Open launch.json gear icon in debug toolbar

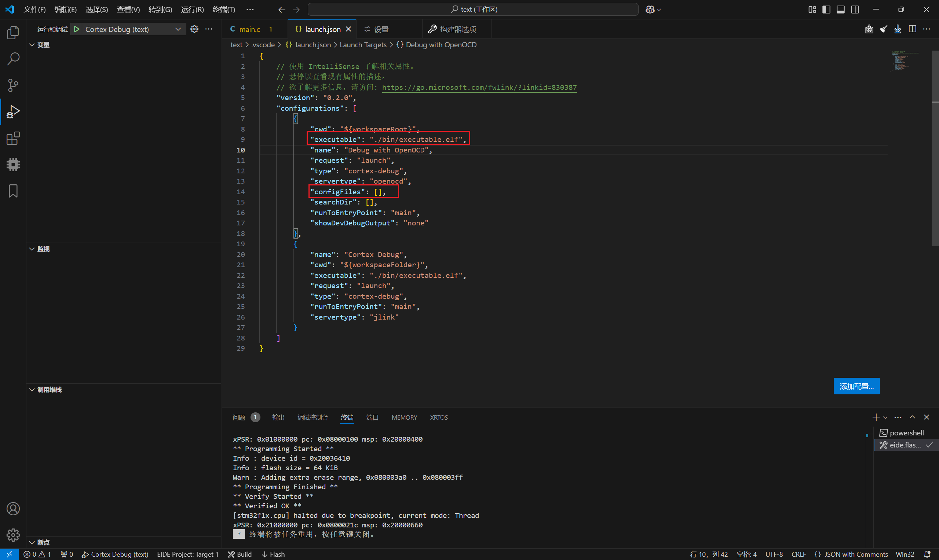click(194, 29)
